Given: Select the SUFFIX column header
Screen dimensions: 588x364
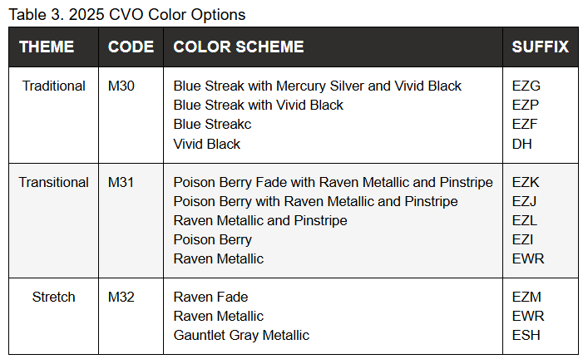Looking at the screenshot, I should tap(541, 47).
